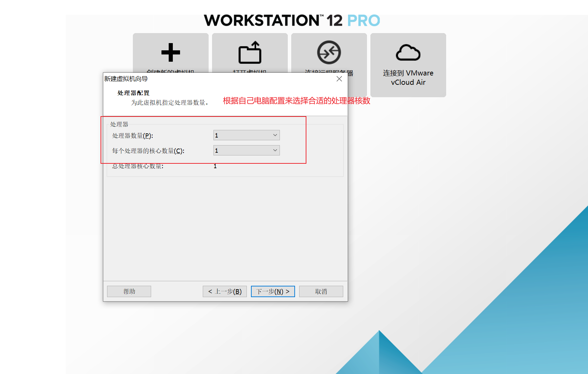Click the 新建虚拟机向导 title bar text
Image resolution: width=588 pixels, height=374 pixels.
point(126,79)
